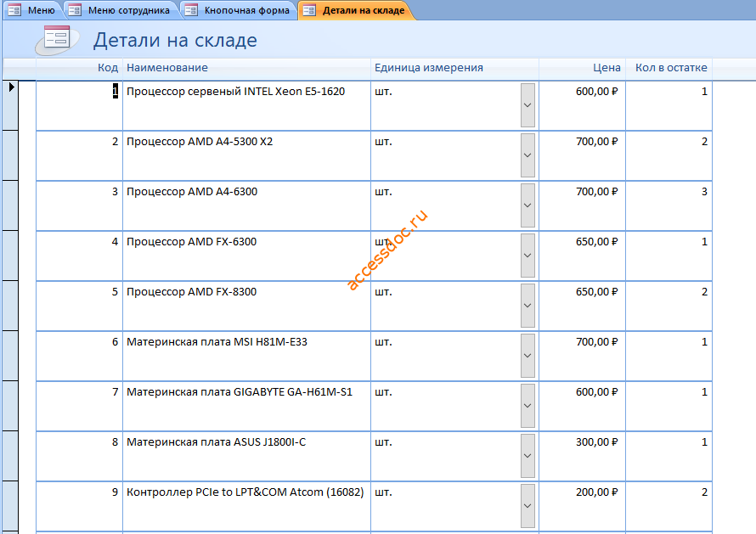The image size is (756, 534).
Task: Open unit dropdown for Процессор AMD A4-5300 X2
Action: point(528,155)
